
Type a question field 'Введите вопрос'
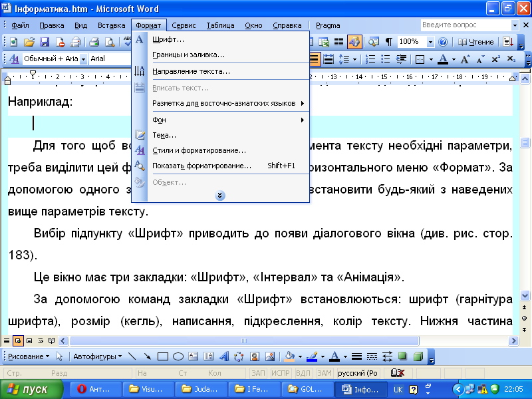pos(466,25)
